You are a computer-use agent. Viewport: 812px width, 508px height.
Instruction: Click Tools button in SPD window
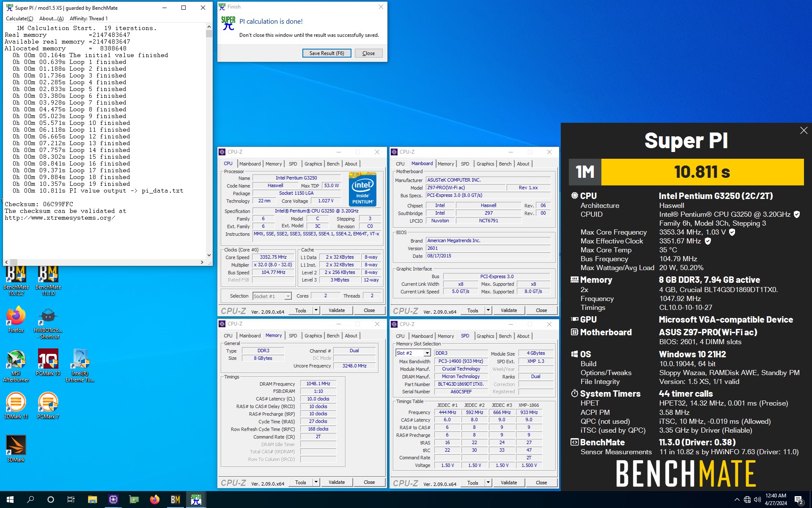(473, 483)
